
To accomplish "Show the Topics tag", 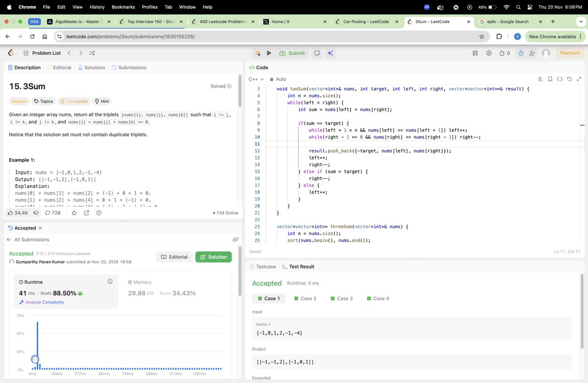I will tap(44, 101).
